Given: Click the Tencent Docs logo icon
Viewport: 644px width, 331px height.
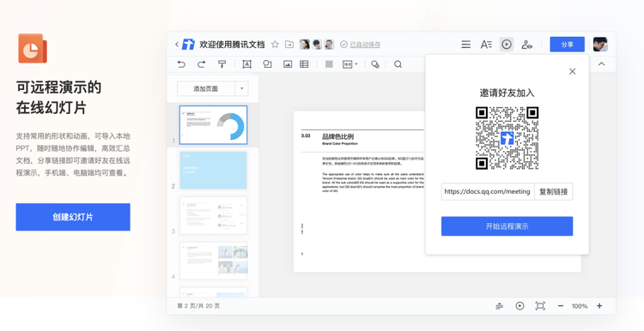Looking at the screenshot, I should pos(188,45).
